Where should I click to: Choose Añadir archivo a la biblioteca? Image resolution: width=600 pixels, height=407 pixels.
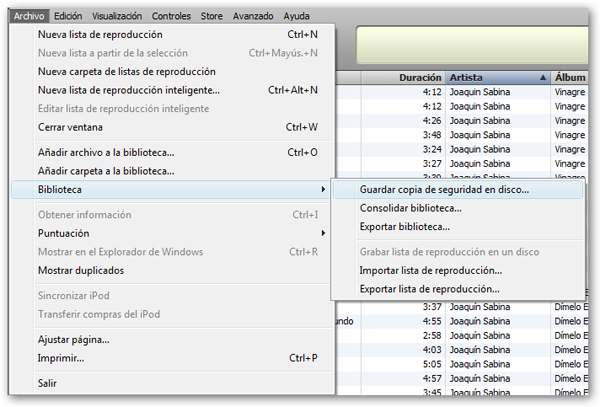pyautogui.click(x=106, y=152)
